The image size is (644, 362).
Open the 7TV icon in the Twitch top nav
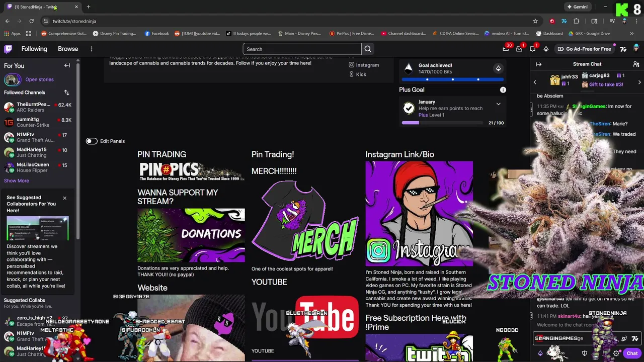tap(623, 49)
